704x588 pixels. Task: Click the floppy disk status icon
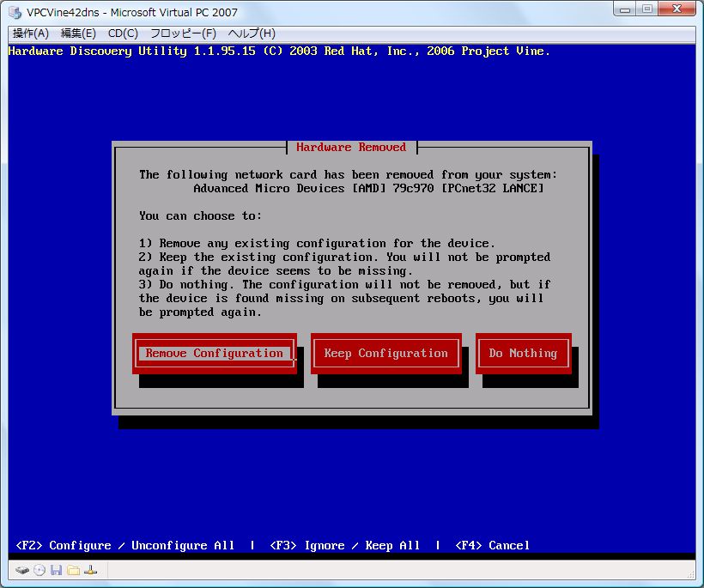click(x=56, y=571)
